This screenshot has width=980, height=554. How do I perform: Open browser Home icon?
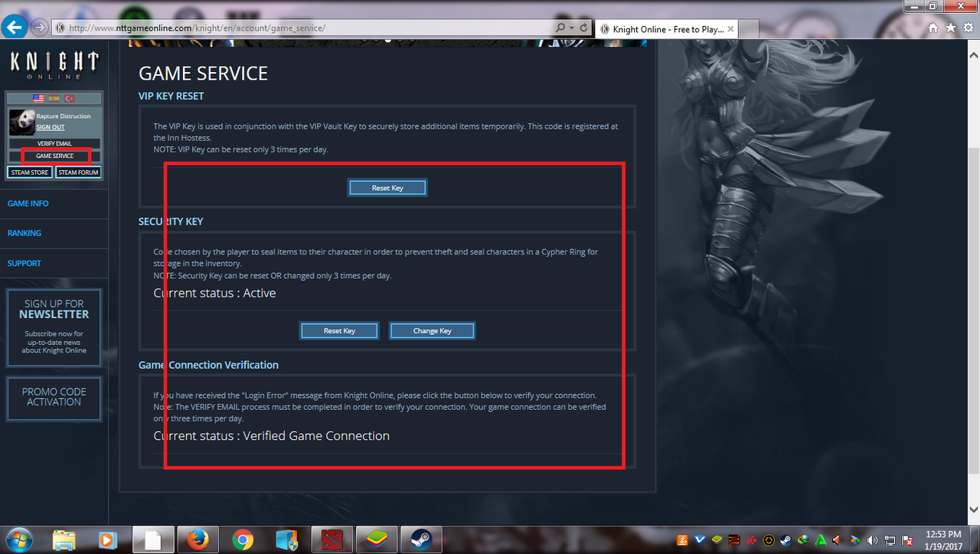933,28
